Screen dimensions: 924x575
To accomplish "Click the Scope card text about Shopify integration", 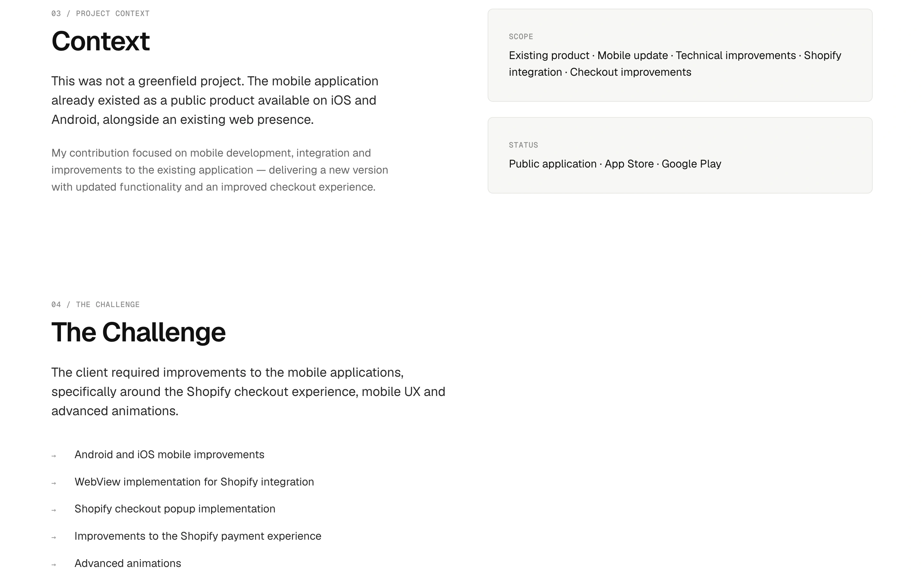I will tap(675, 64).
